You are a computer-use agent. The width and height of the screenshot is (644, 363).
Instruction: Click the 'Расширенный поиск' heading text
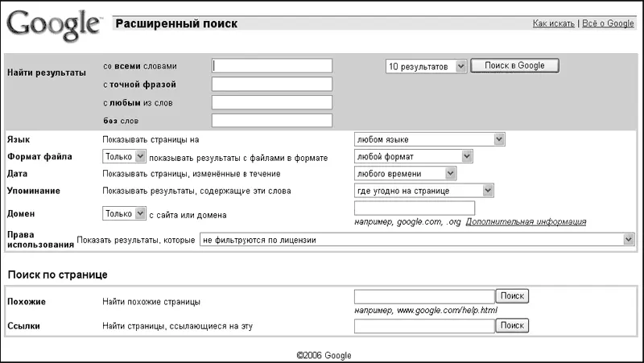(x=176, y=24)
